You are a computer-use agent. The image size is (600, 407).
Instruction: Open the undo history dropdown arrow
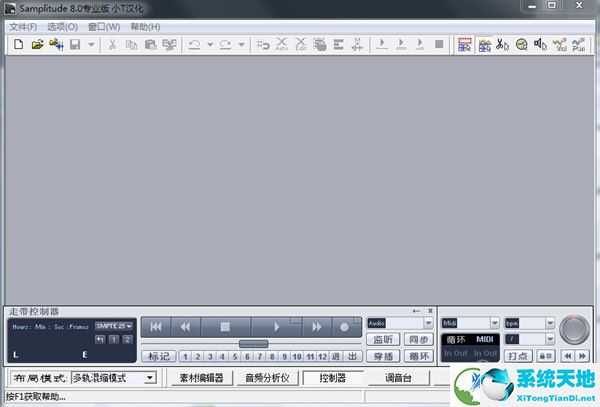point(210,45)
